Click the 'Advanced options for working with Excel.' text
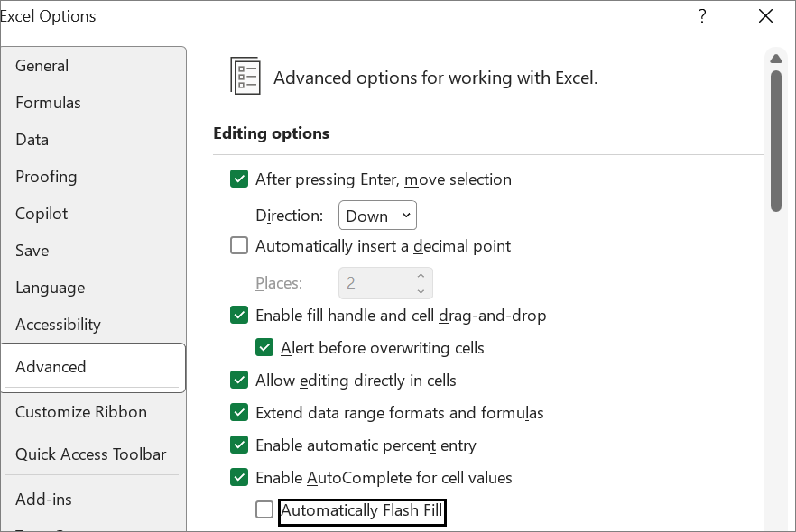This screenshot has width=796, height=532. (436, 78)
